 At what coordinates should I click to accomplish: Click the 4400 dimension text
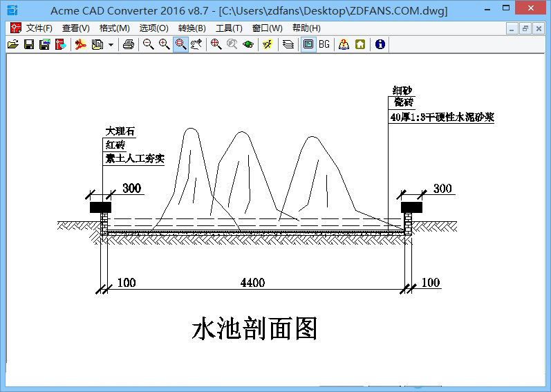[252, 282]
